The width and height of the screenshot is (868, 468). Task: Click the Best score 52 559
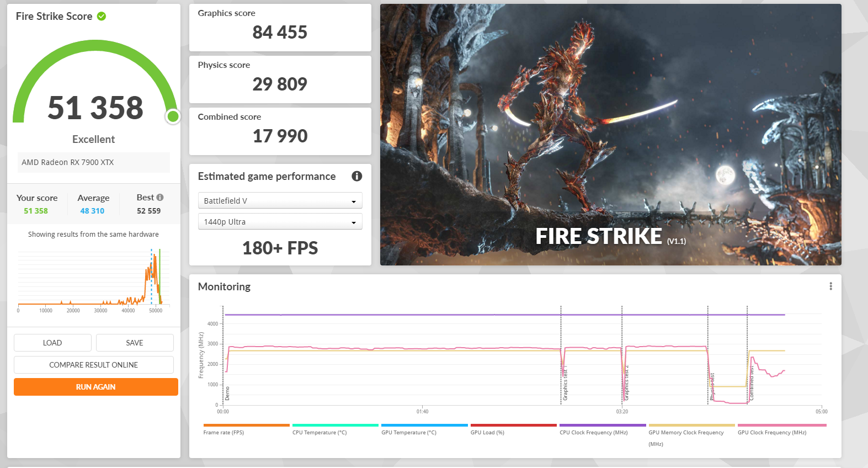click(x=149, y=211)
